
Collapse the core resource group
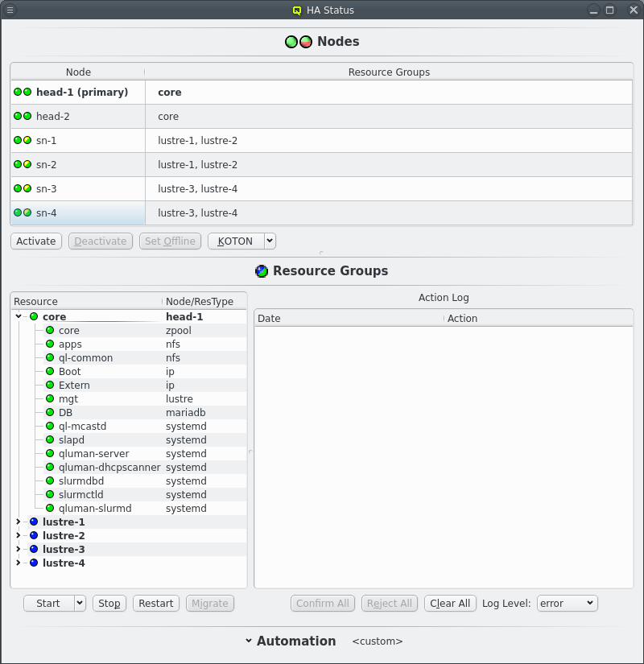coord(19,316)
